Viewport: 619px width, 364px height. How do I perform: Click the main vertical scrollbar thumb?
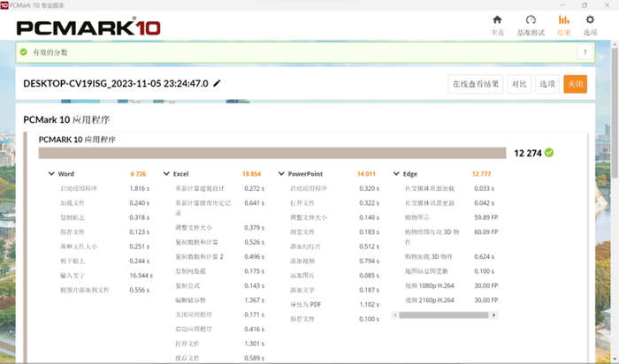click(x=615, y=112)
